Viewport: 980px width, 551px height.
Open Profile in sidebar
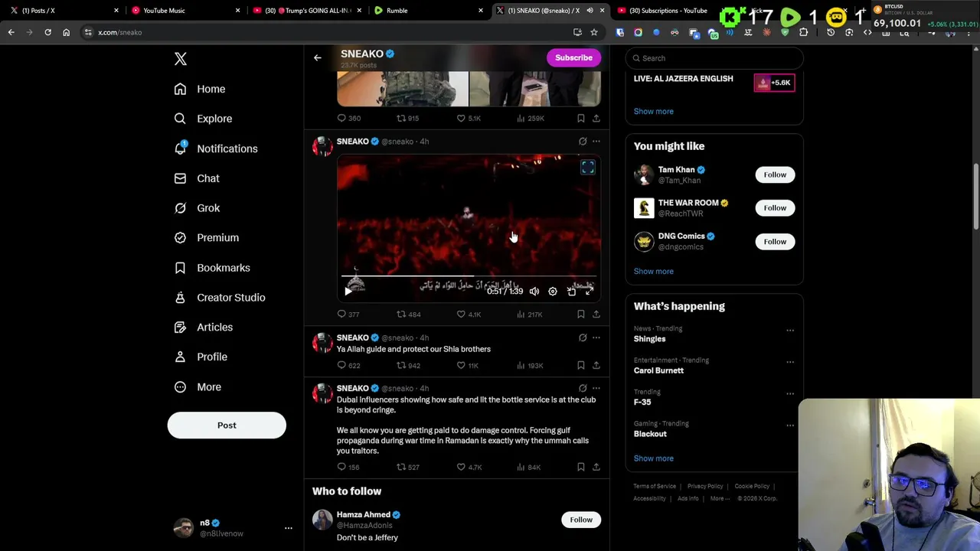[x=201, y=357]
